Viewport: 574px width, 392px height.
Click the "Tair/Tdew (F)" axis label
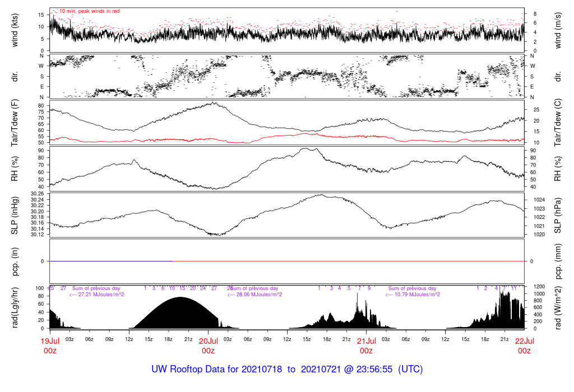click(15, 123)
